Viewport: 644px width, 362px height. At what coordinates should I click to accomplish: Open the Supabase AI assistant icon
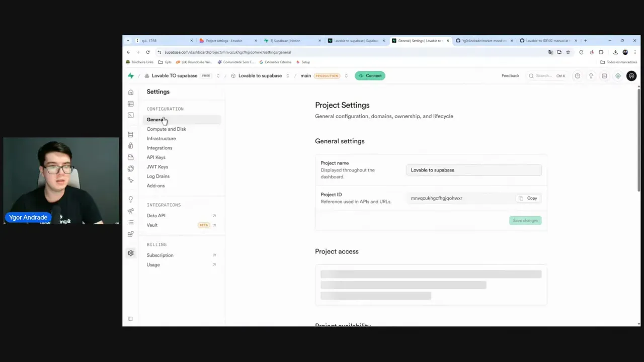tap(618, 76)
